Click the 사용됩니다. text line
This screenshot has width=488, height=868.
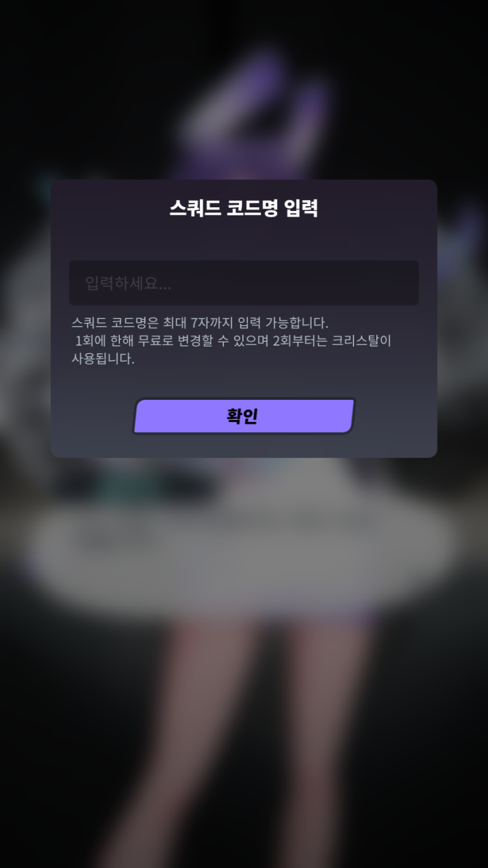click(103, 359)
